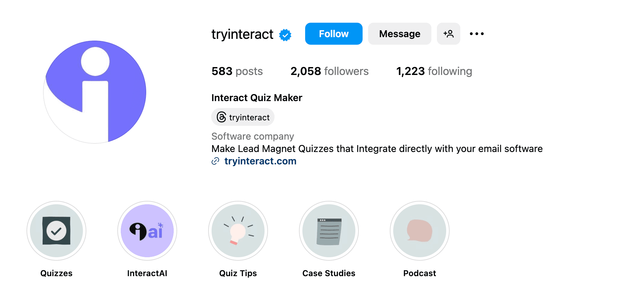This screenshot has height=304, width=644.
Task: Open the tryinteract profile picture
Action: [95, 92]
